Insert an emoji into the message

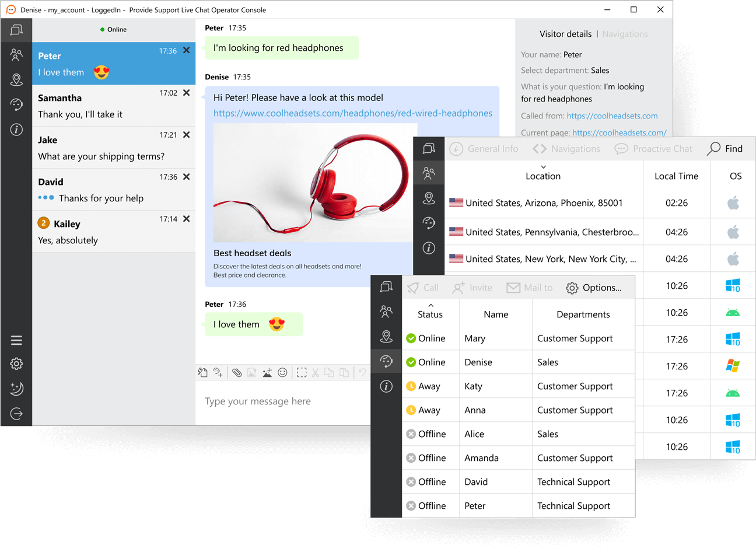[282, 372]
